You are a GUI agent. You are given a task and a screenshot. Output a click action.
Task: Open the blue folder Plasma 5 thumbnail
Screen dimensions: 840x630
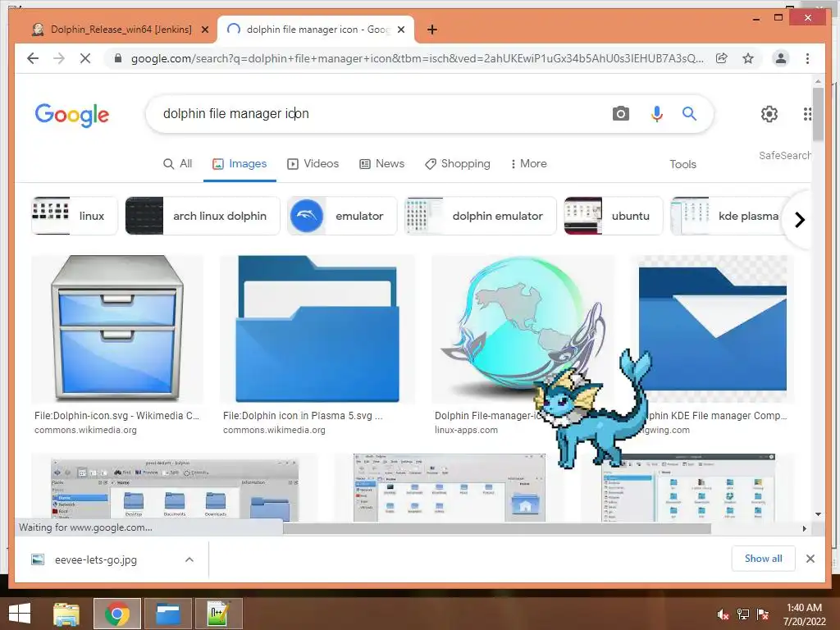317,329
